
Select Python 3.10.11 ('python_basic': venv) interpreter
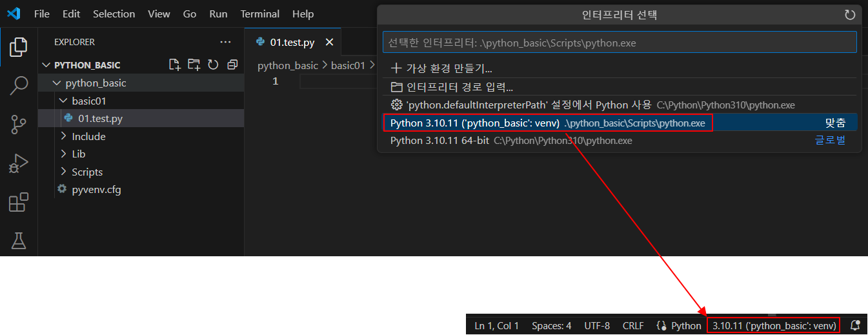(620, 123)
